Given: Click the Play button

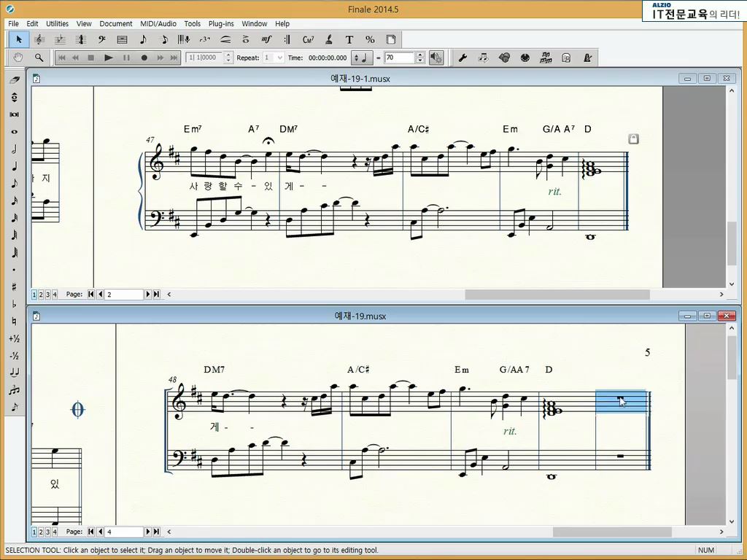Looking at the screenshot, I should 109,58.
